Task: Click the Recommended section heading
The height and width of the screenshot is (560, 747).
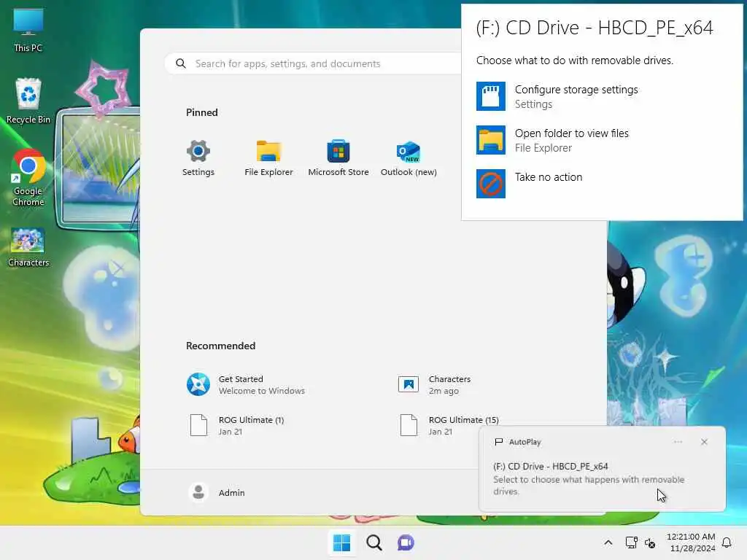Action: coord(220,346)
